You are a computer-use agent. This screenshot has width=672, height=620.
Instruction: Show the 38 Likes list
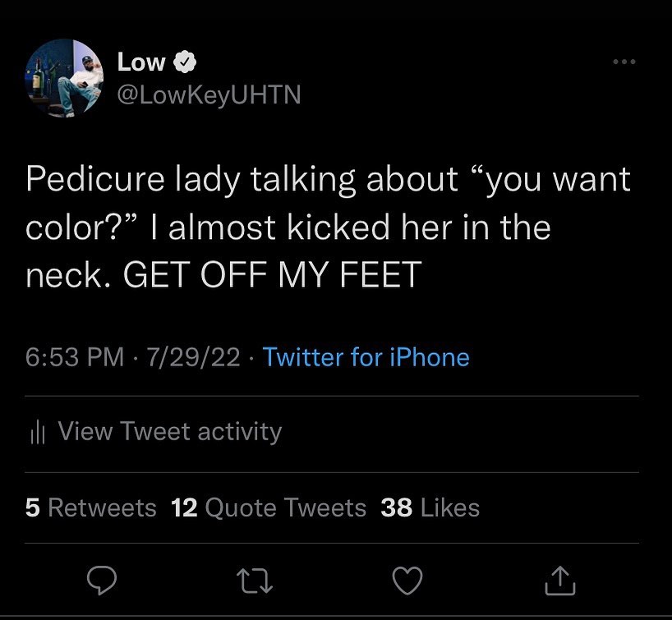coord(430,507)
